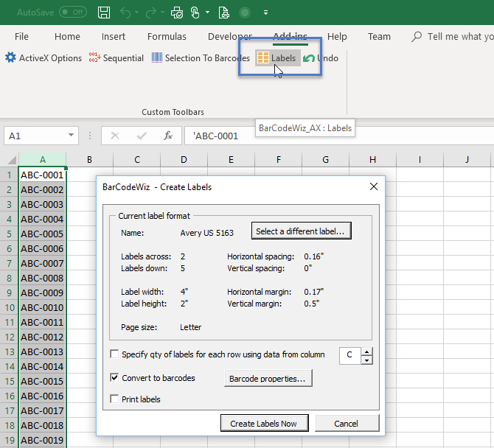
Task: Click the Enter checkmark in formula bar
Action: (142, 136)
